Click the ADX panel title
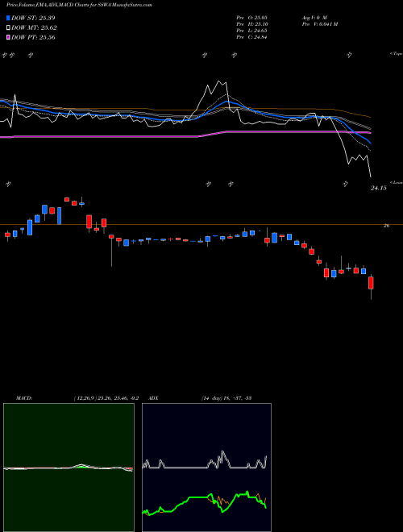This screenshot has width=403, height=532. tap(154, 398)
